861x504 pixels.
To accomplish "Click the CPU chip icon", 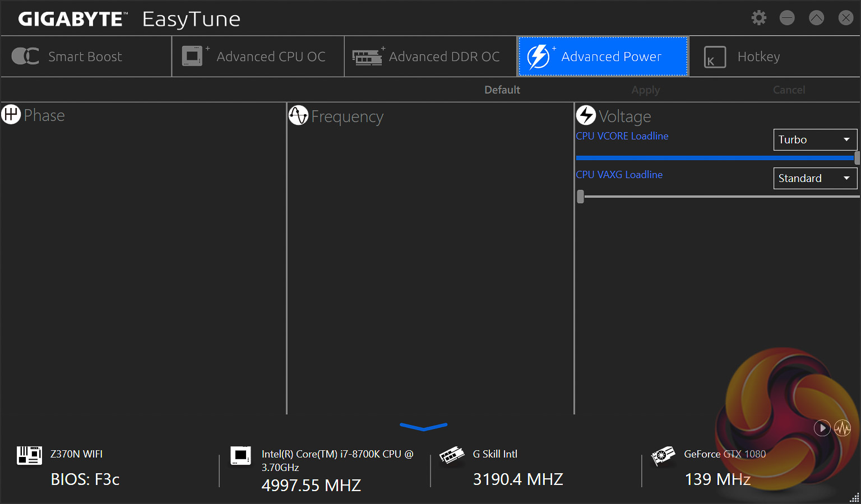I will pos(241,455).
